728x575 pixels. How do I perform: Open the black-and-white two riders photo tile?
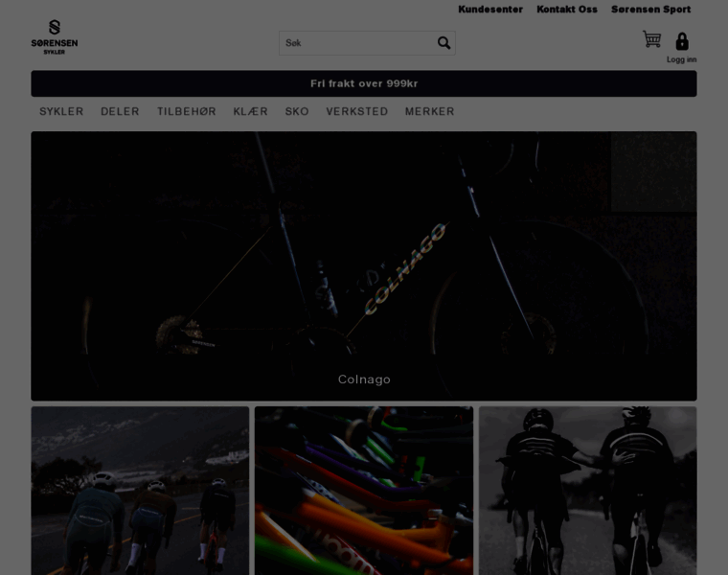(588, 491)
